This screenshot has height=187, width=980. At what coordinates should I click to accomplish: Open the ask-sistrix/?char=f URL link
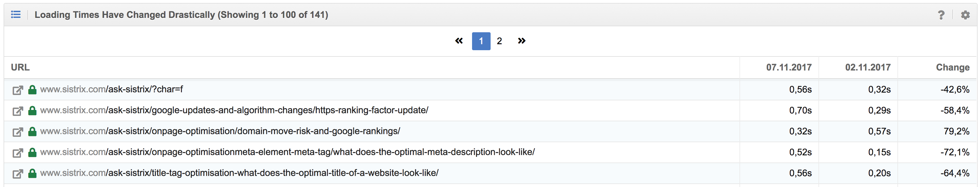click(112, 89)
